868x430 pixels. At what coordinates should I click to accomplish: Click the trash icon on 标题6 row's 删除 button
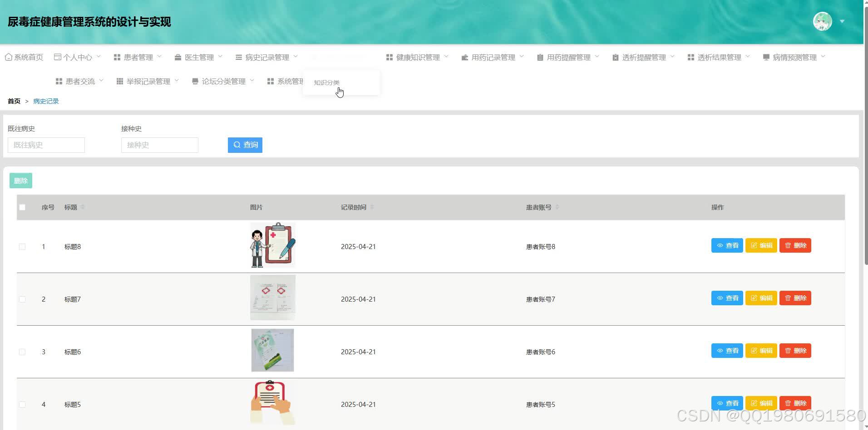point(788,350)
